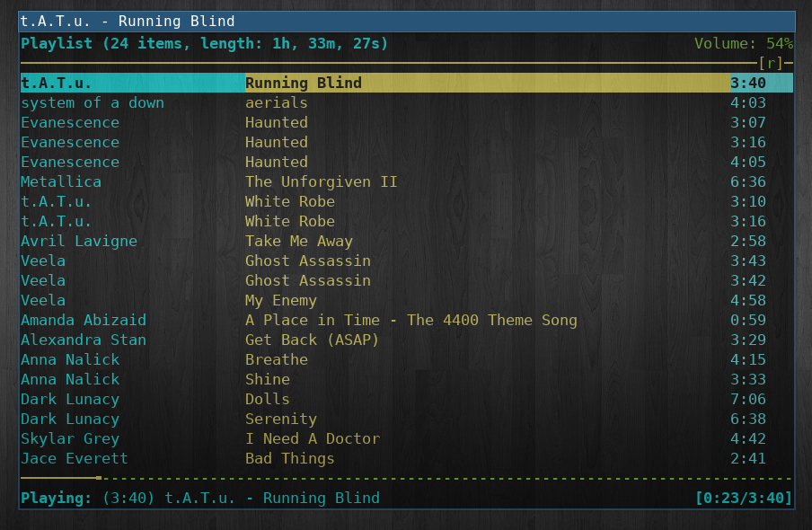Viewport: 812px width, 530px height.
Task: Choose the track "The Unforgiven II"
Action: (x=321, y=181)
